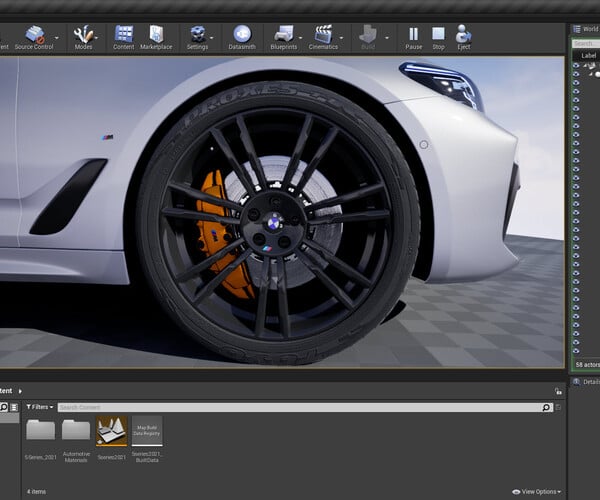Toggle visibility eye of the second outliner row
Screen dimensions: 600x500
pyautogui.click(x=576, y=74)
